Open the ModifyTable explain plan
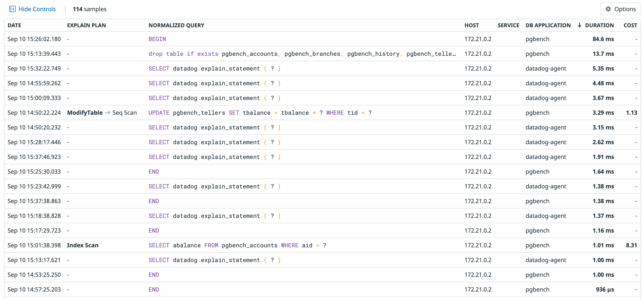Screen dimensions: 644x300 click(85, 113)
